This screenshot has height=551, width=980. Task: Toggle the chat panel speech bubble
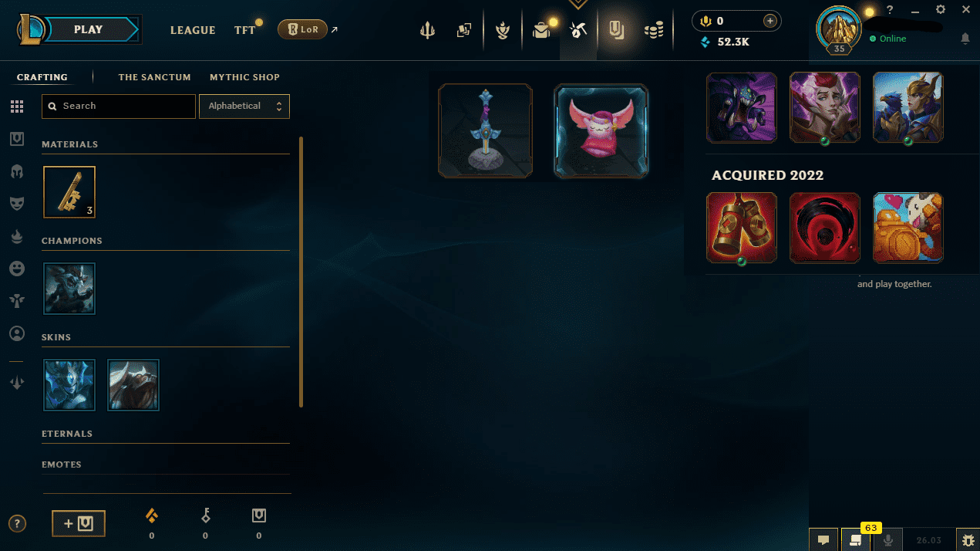[823, 540]
